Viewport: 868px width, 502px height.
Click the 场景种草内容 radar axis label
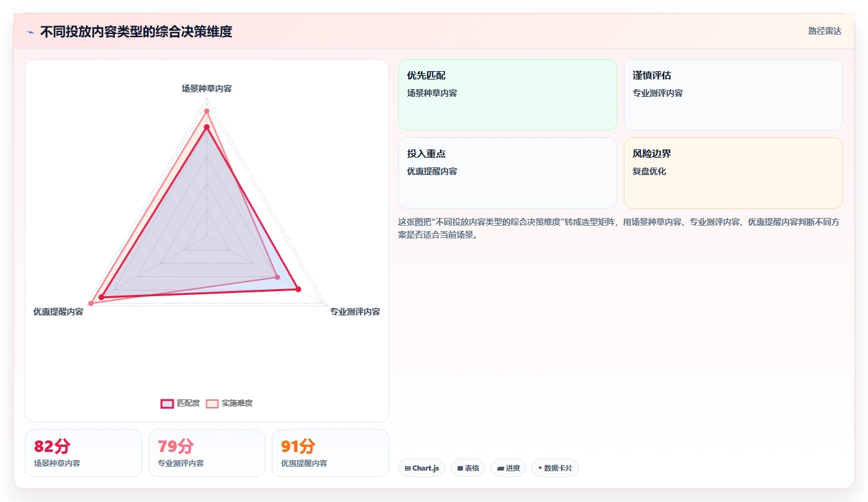pos(206,88)
